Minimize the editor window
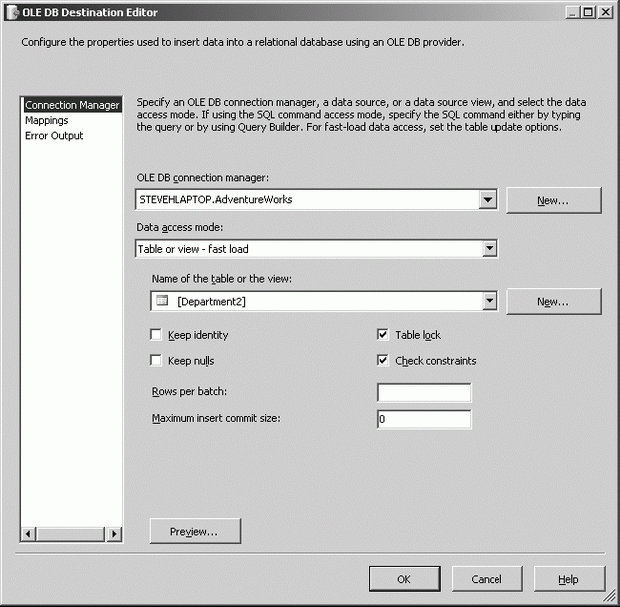 572,13
